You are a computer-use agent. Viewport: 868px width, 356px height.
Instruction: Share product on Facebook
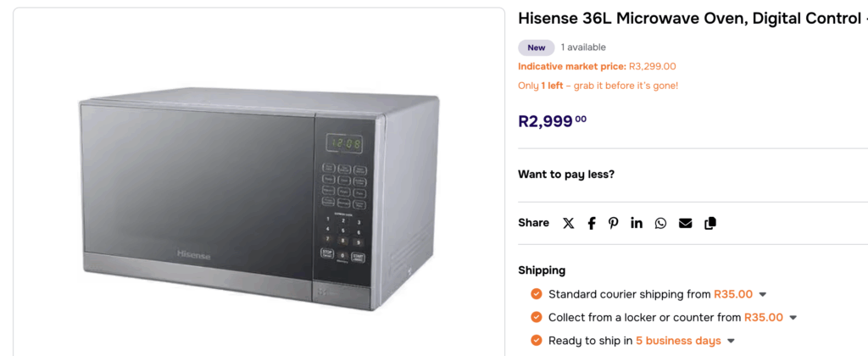point(592,223)
